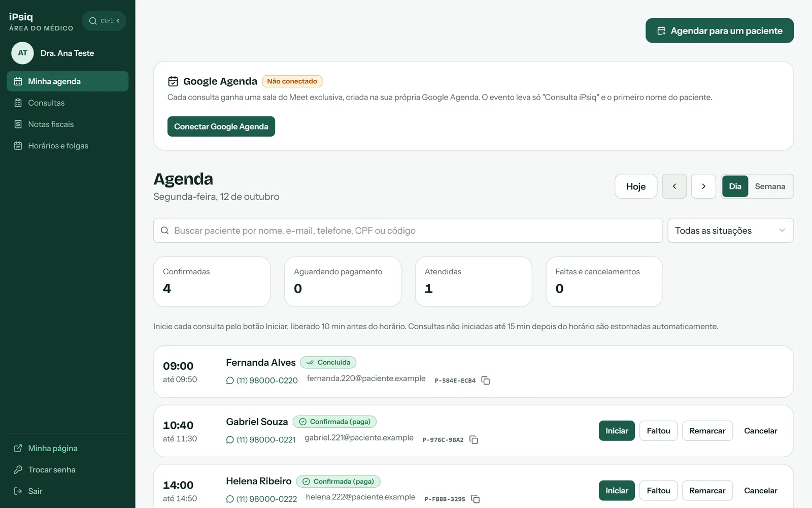Click Cancelar for Gabriel Souza

(x=761, y=431)
